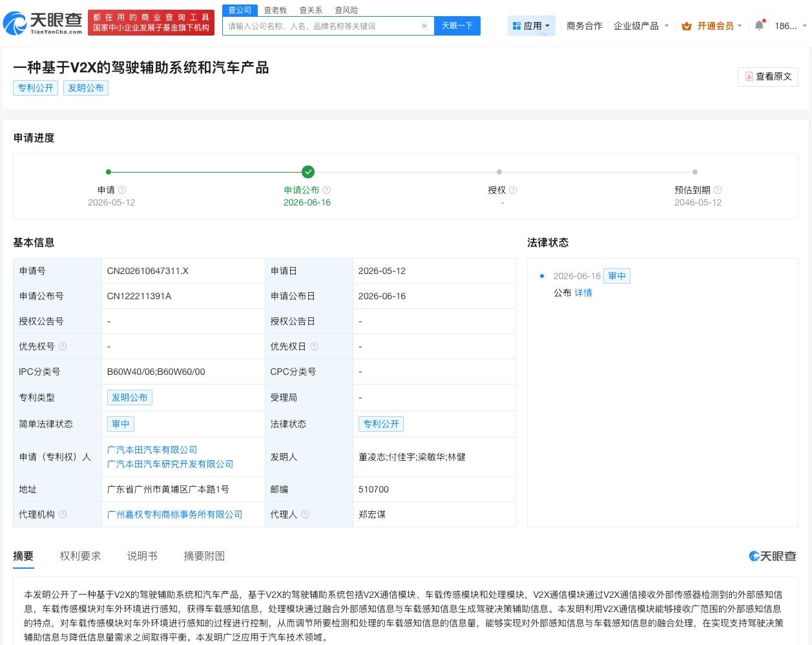Click the PDF icon beside 查看原文
The height and width of the screenshot is (645, 812).
pos(749,76)
